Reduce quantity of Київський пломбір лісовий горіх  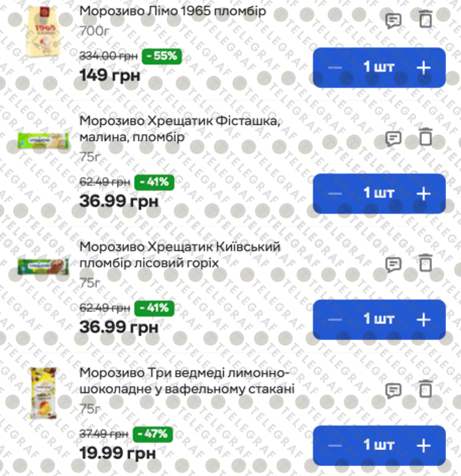coord(335,319)
